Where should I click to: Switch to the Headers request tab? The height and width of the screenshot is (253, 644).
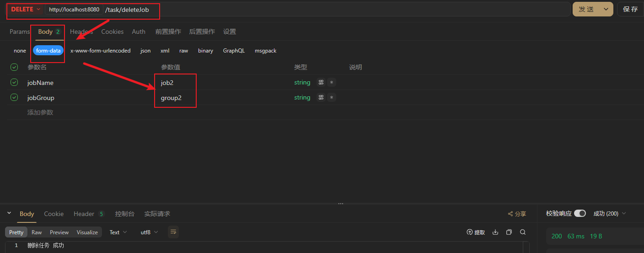tap(81, 32)
